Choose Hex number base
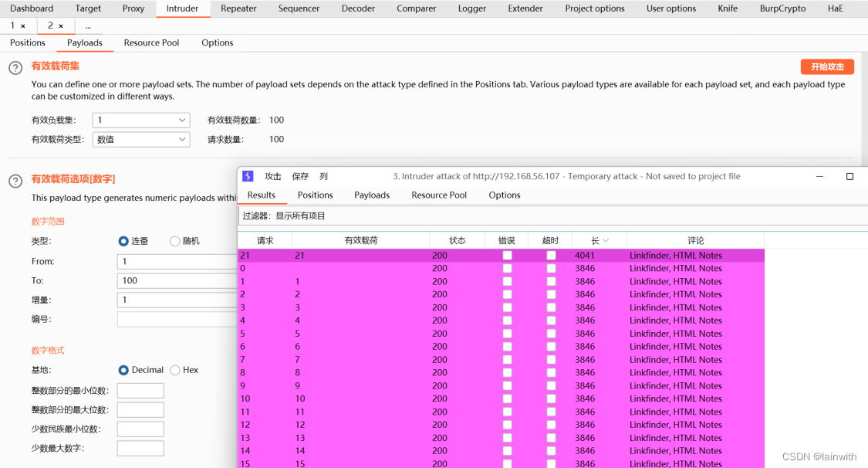The height and width of the screenshot is (468, 868). coord(175,370)
